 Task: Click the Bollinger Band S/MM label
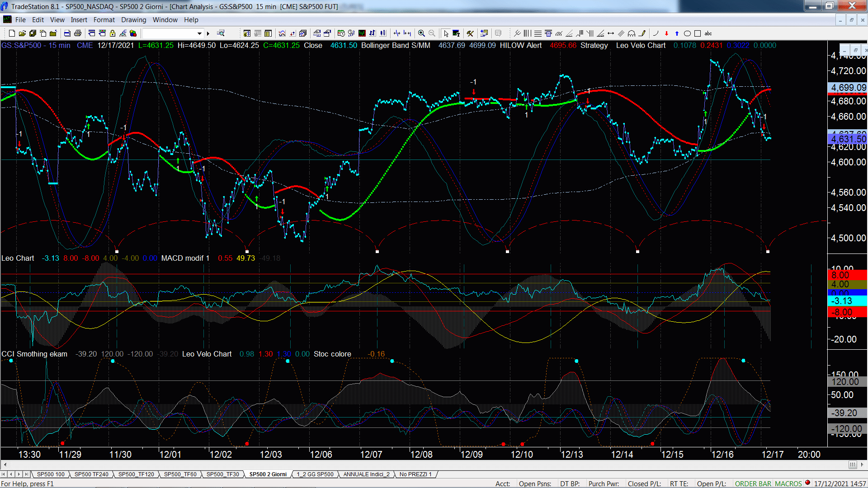tap(396, 46)
